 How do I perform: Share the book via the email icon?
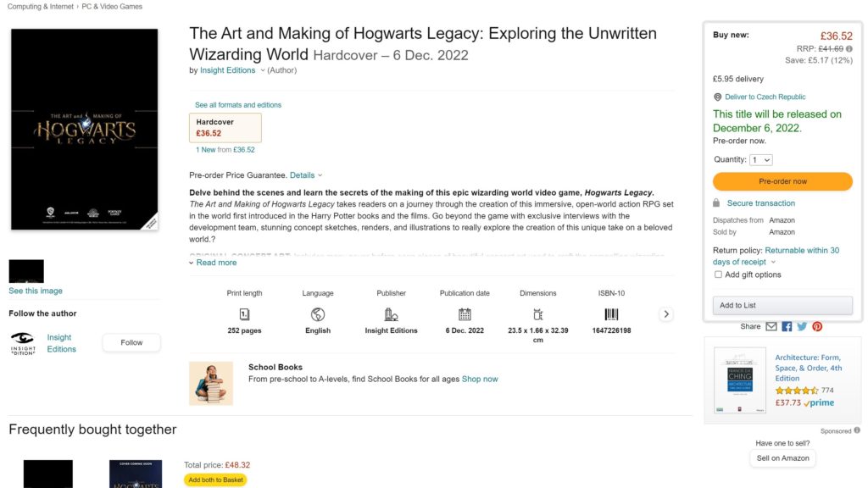[771, 326]
